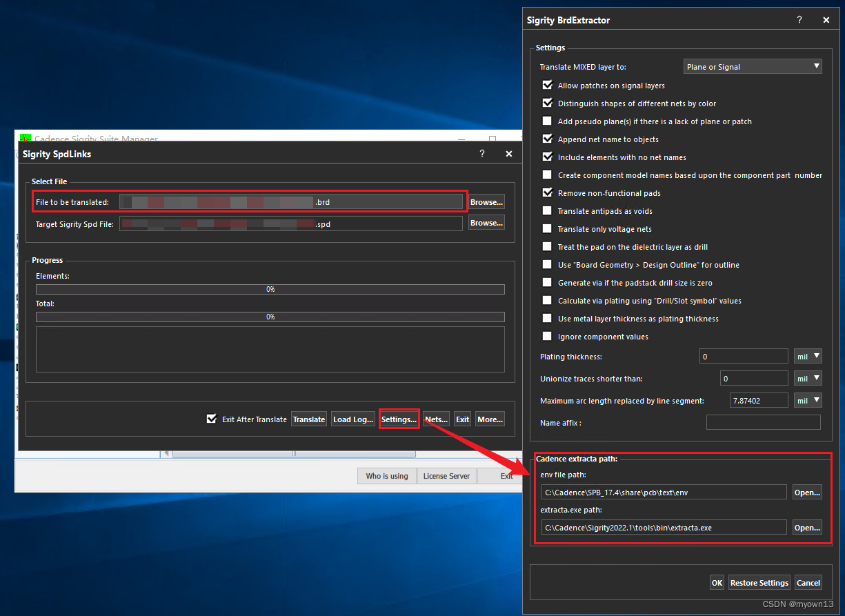Viewport: 845px width, 616px height.
Task: Open Plating thickness unit dropdown
Action: (808, 357)
